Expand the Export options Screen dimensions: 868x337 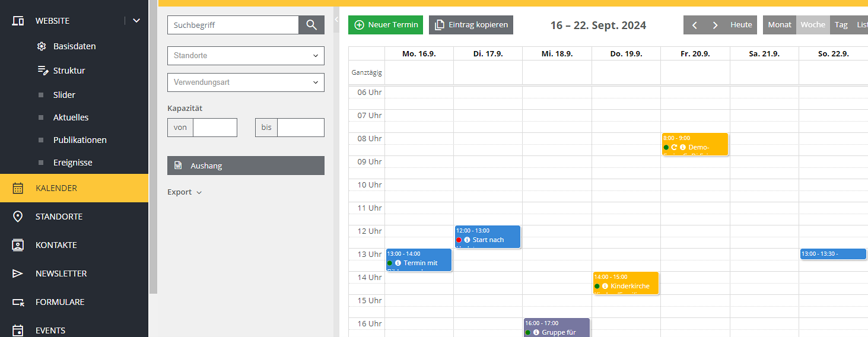click(x=185, y=192)
